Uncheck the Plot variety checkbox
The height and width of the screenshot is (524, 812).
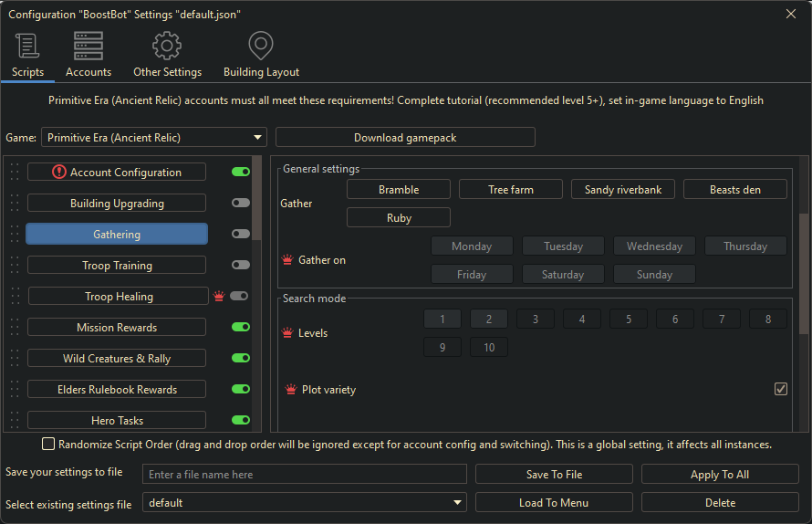click(781, 389)
